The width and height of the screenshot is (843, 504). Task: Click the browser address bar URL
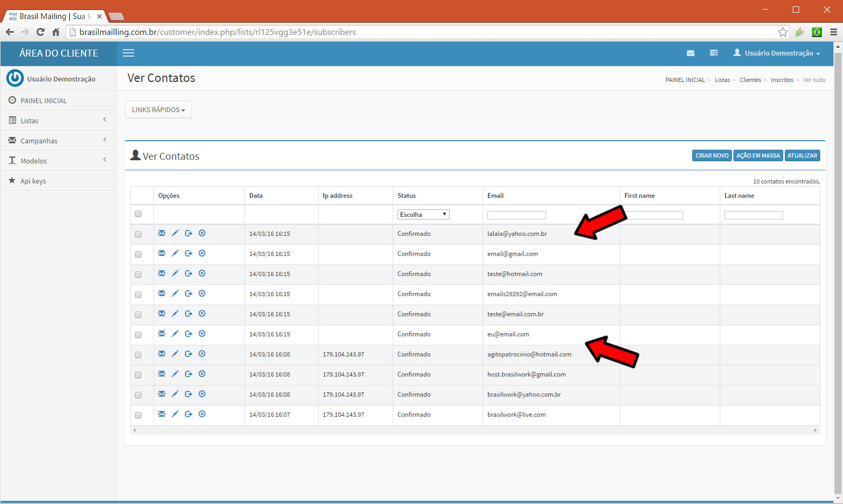(217, 32)
